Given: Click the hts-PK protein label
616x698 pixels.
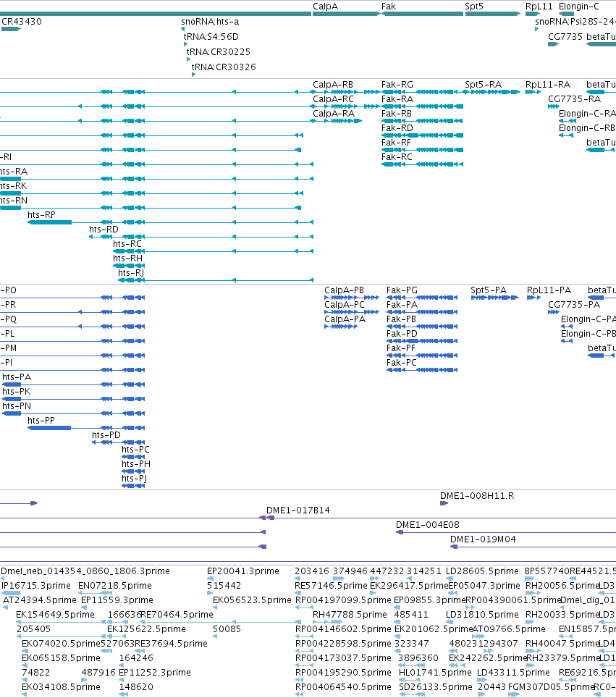Looking at the screenshot, I should click(x=17, y=391).
